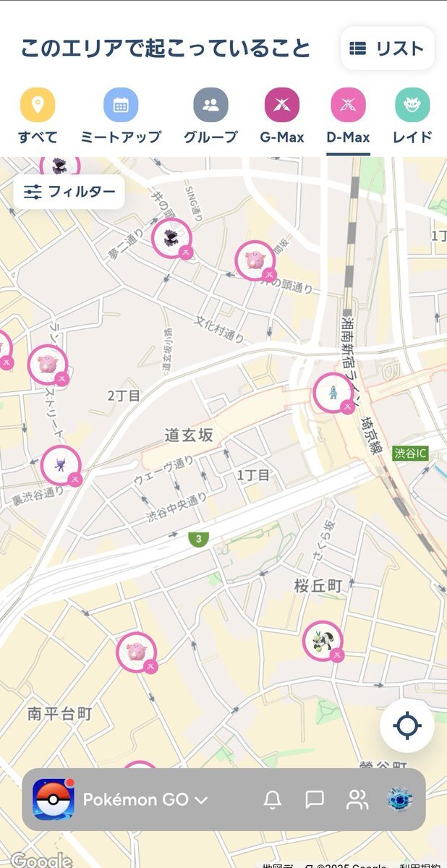447x868 pixels.
Task: Open the profile avatar in bottom bar
Action: [400, 799]
